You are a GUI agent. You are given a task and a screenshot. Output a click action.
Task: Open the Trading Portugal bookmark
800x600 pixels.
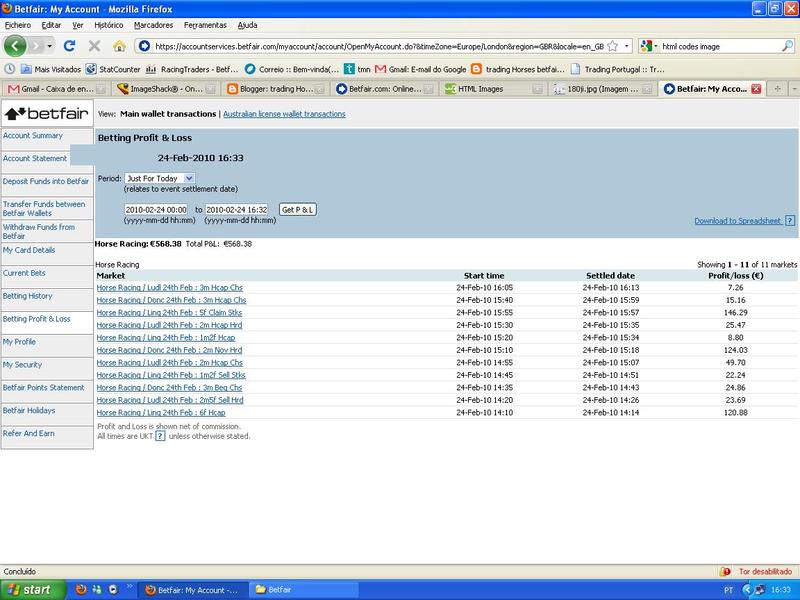(618, 69)
